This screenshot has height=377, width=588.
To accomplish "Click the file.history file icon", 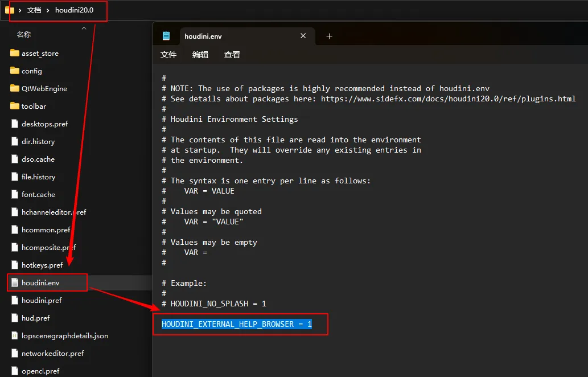I will coord(15,177).
